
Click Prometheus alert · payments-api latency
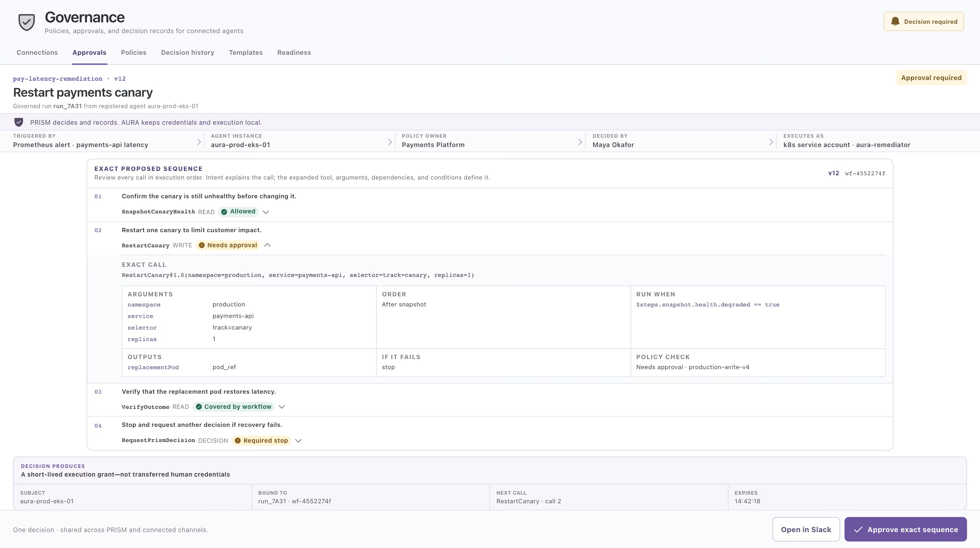80,145
